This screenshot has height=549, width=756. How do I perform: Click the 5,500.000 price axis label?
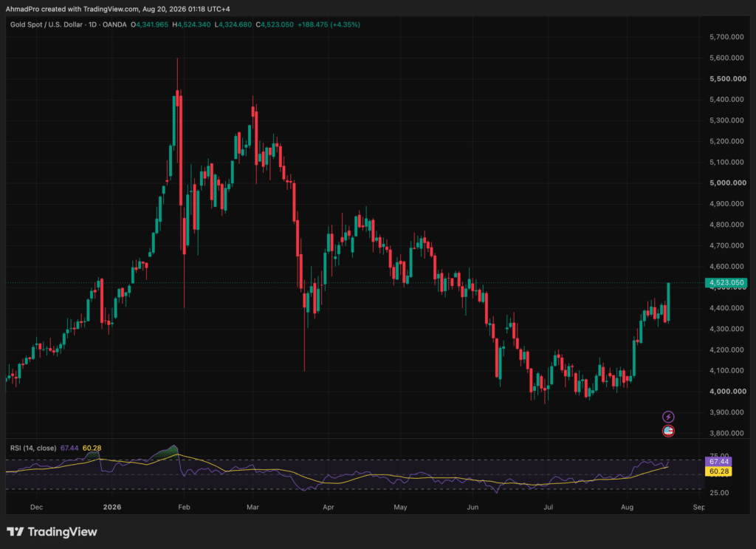click(727, 78)
